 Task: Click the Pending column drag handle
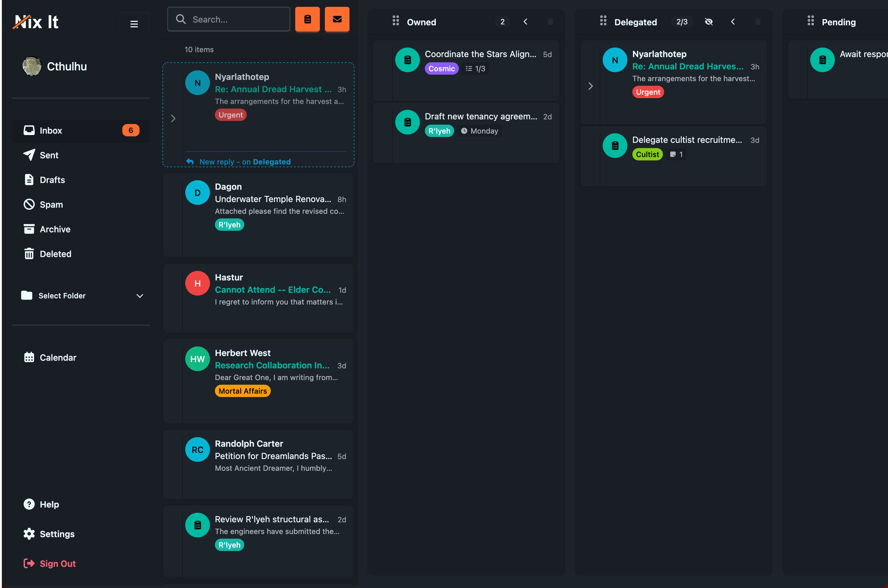pos(811,21)
